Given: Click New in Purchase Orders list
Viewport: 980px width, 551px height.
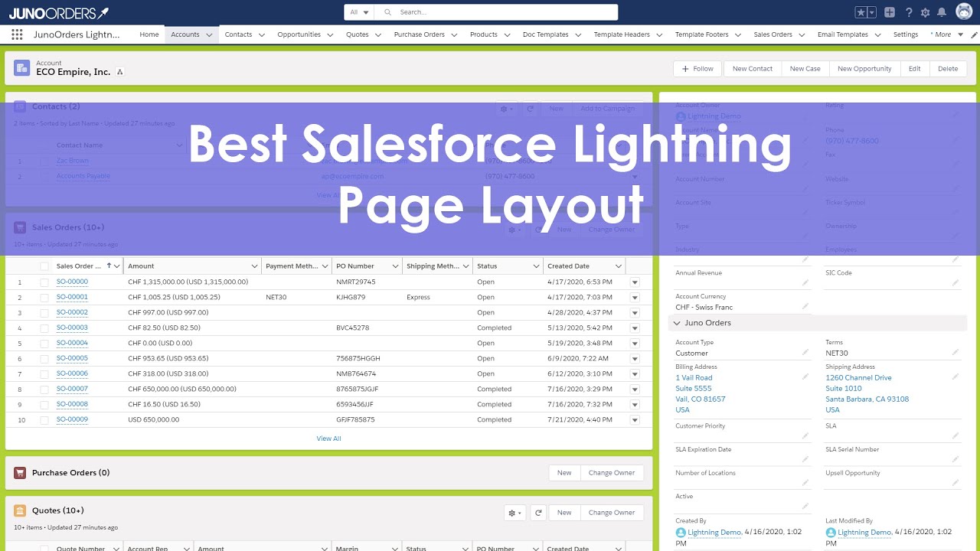Looking at the screenshot, I should (564, 473).
